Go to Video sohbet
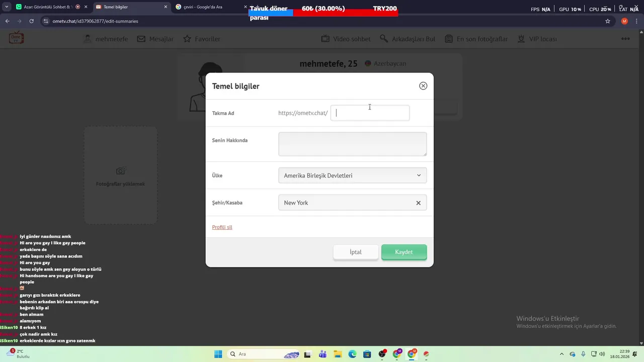 346,39
